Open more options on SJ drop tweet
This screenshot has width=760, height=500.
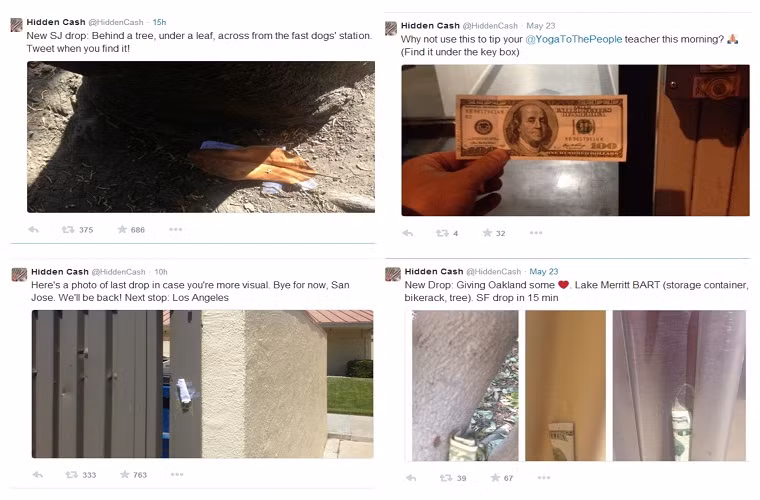coord(175,229)
